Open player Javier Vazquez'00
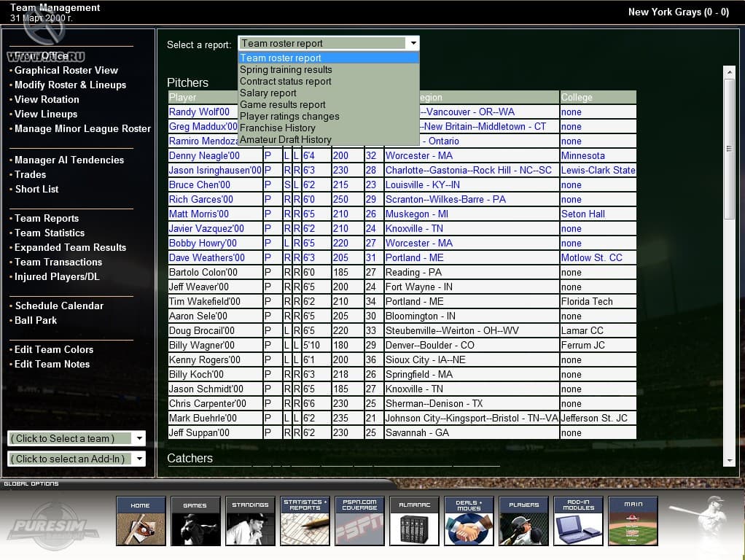 pos(206,229)
